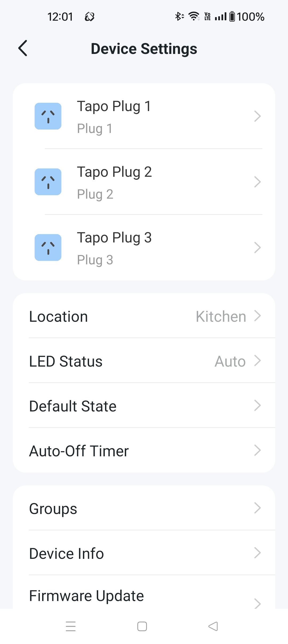Open the Auto-Off Timer option
Viewport: 288px width, 644px height.
tap(144, 451)
